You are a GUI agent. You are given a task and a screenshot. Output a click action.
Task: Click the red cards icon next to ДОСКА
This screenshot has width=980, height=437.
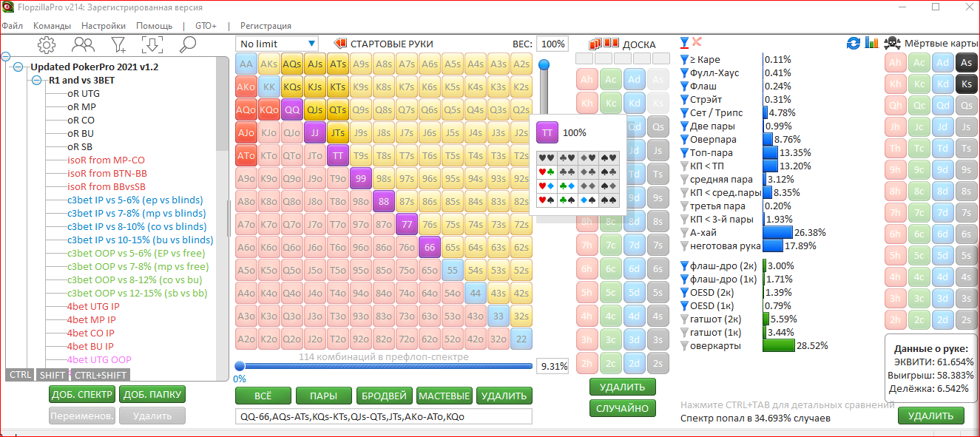point(604,44)
